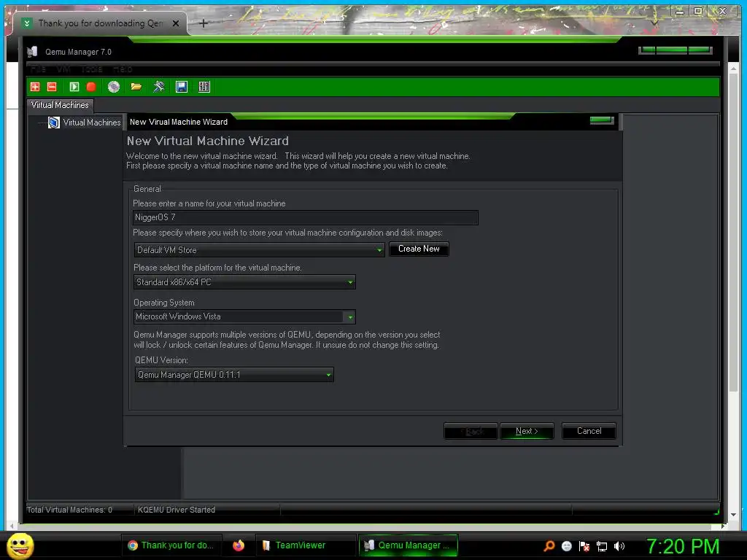Click the orange magnifier tray icon
747x560 pixels.
549,546
